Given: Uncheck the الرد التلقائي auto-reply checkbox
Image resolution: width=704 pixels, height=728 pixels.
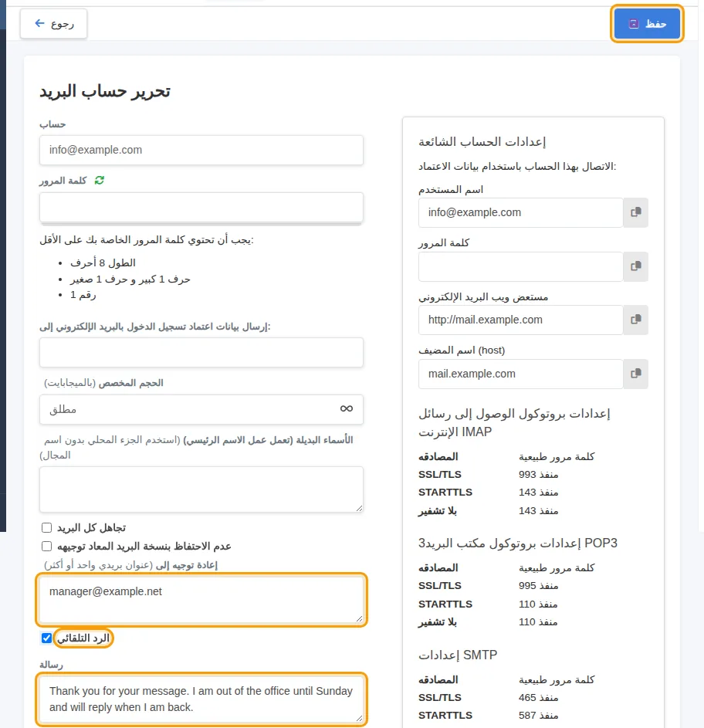Looking at the screenshot, I should click(x=46, y=638).
